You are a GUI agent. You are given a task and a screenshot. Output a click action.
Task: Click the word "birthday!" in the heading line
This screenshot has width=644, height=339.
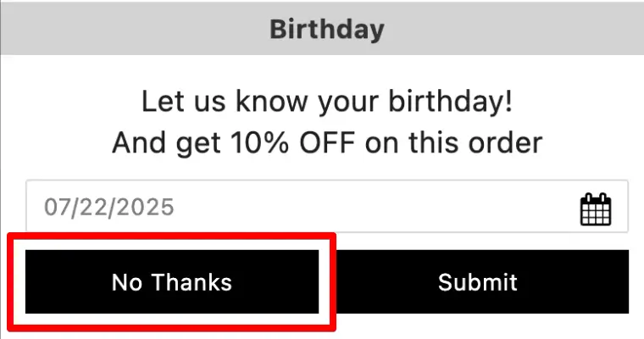(x=451, y=101)
